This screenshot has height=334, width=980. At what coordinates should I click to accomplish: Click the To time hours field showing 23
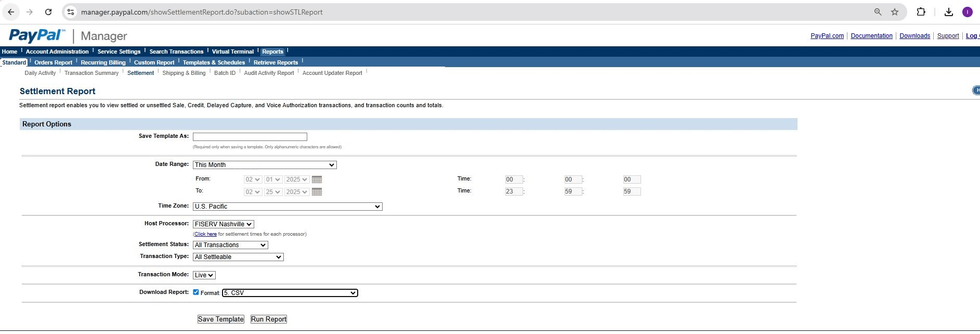(514, 191)
